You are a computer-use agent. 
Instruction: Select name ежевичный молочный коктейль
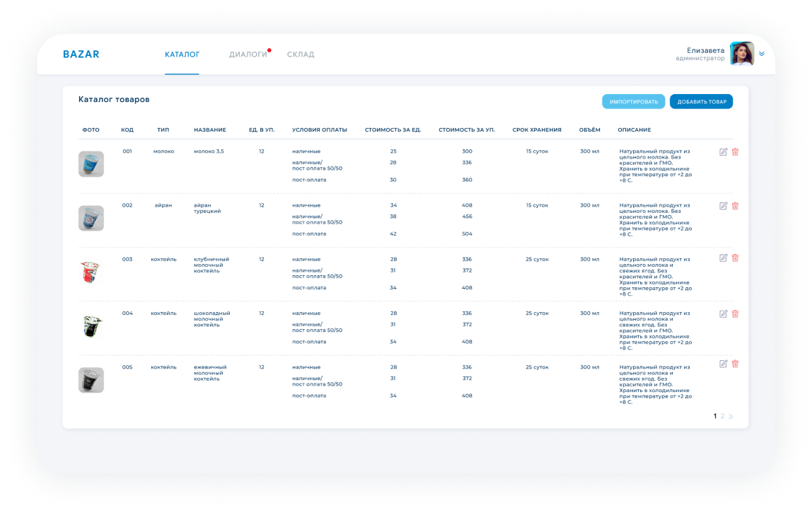point(210,373)
